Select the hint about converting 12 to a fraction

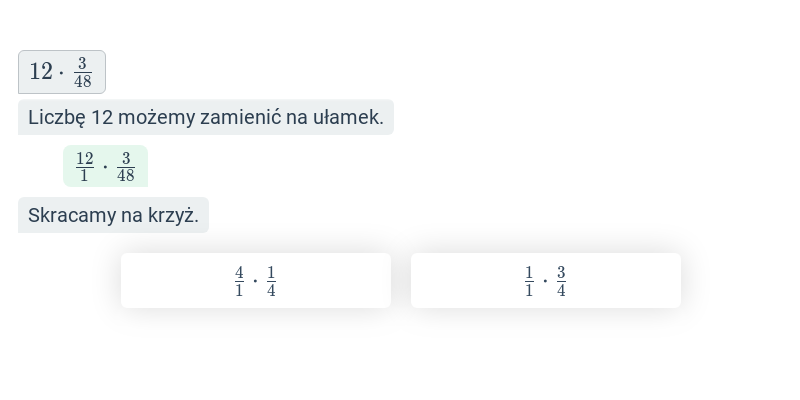click(206, 117)
